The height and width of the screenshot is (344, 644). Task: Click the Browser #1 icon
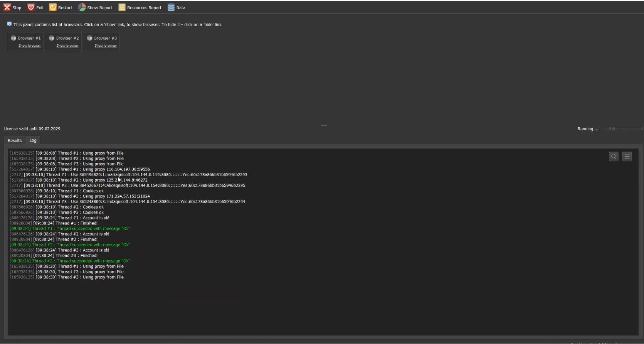(x=13, y=38)
